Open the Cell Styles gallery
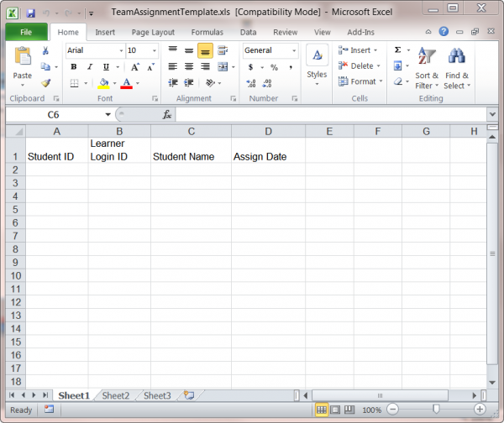This screenshot has height=423, width=504. click(317, 63)
